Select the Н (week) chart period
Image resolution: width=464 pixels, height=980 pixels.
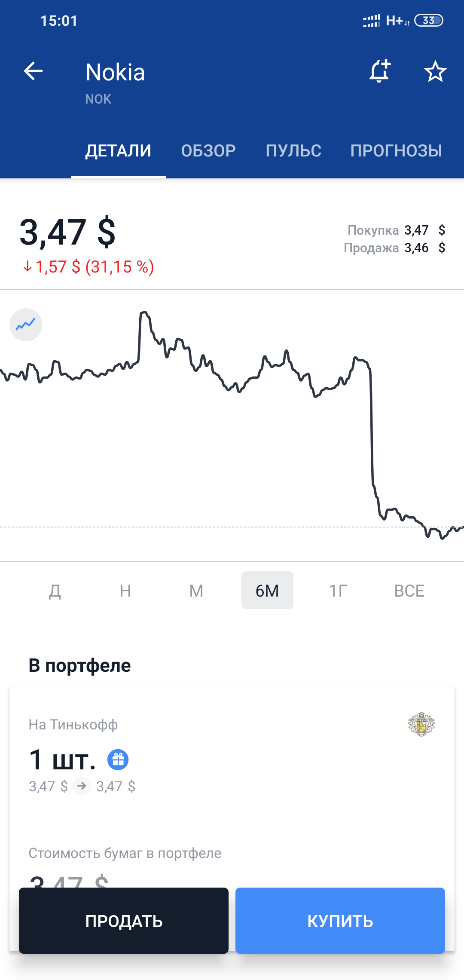tap(125, 591)
